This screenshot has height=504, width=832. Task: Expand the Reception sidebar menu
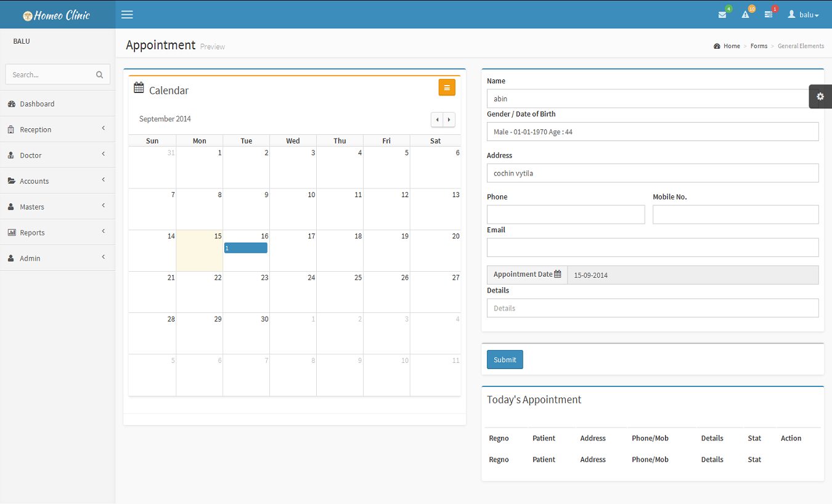(x=57, y=129)
